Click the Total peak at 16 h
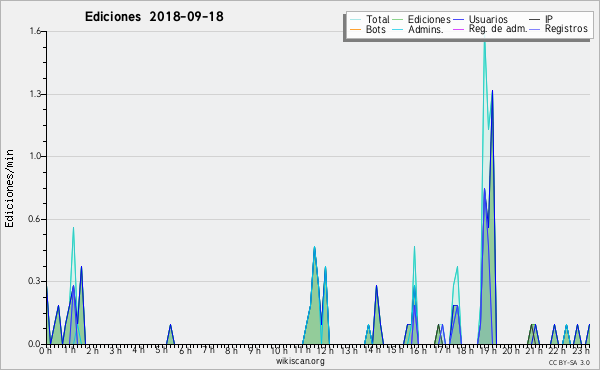Viewport: 600px width, 370px height. click(x=414, y=248)
